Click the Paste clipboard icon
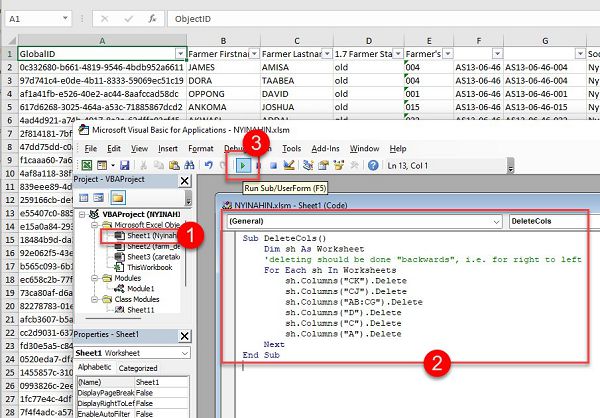The height and width of the screenshot is (418, 600). tap(174, 165)
